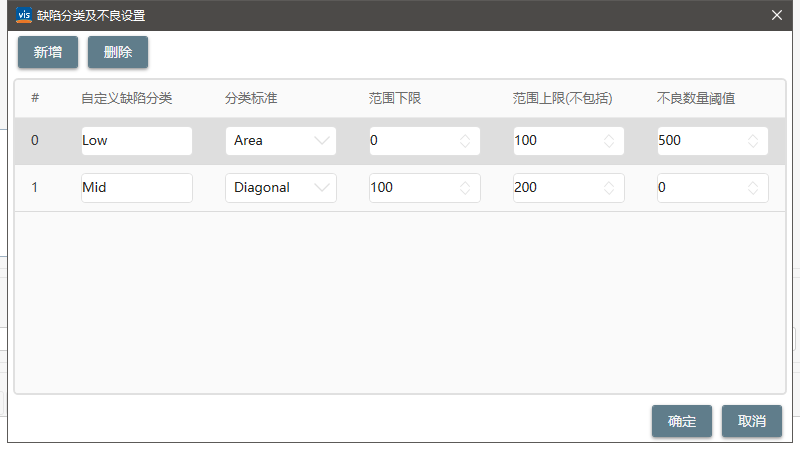Viewport: 800px width, 450px height.
Task: Adjust stepper arrows of Mid row upper limit
Action: pyautogui.click(x=609, y=188)
